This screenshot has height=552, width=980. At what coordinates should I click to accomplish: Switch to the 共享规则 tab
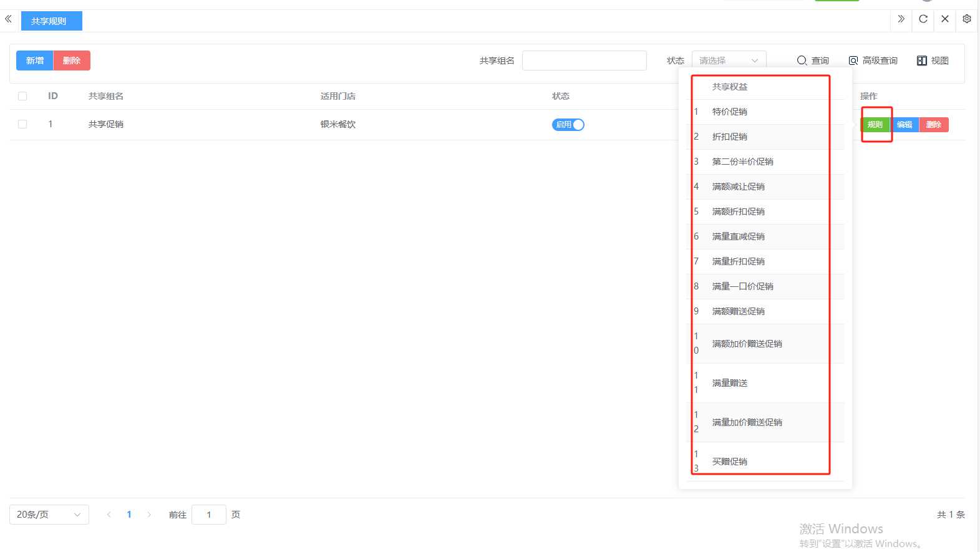click(x=49, y=21)
